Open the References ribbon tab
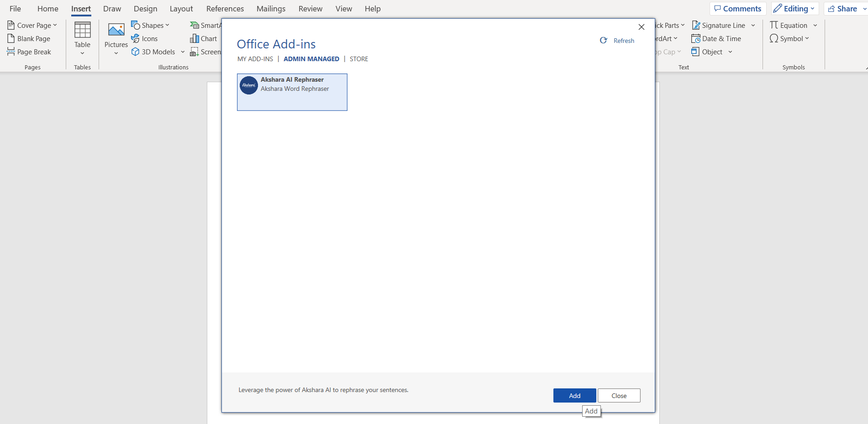The image size is (868, 424). (x=225, y=9)
